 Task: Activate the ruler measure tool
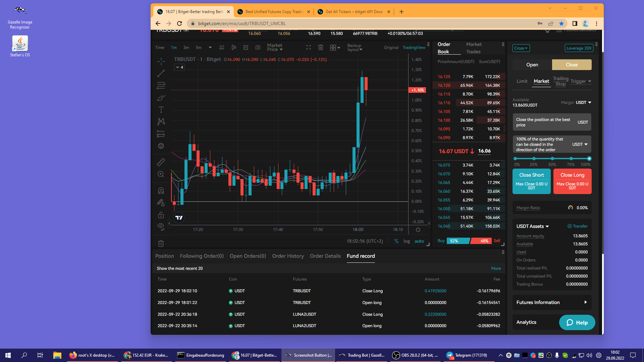coord(161,162)
